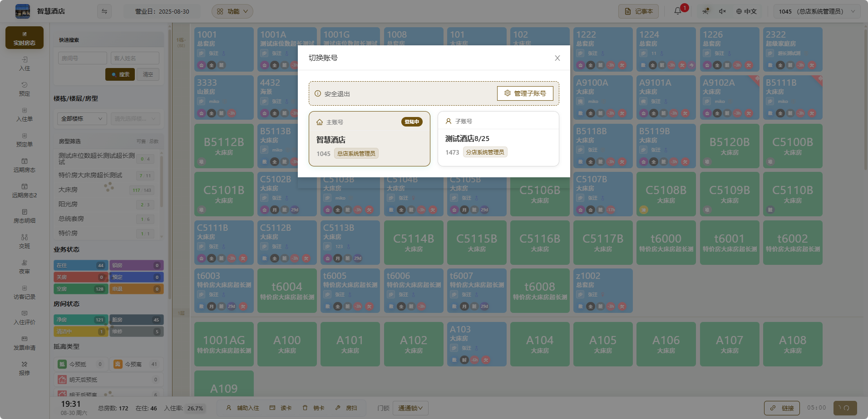Select the 子账号 测试酒店8/25 account

(x=498, y=139)
